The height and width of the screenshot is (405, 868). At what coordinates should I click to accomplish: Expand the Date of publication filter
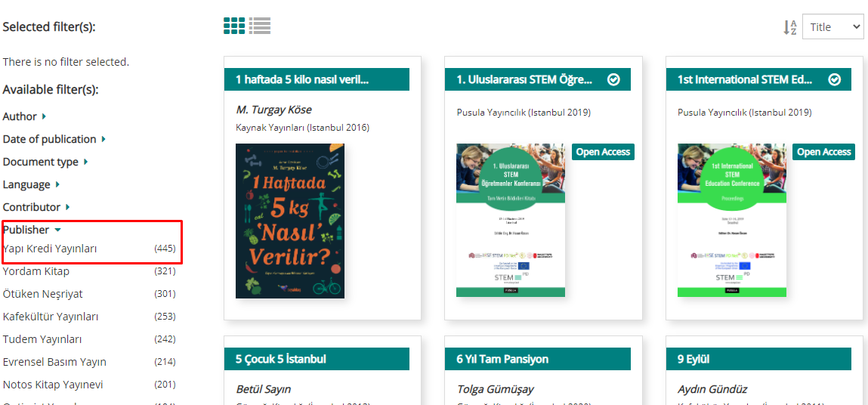(x=54, y=139)
